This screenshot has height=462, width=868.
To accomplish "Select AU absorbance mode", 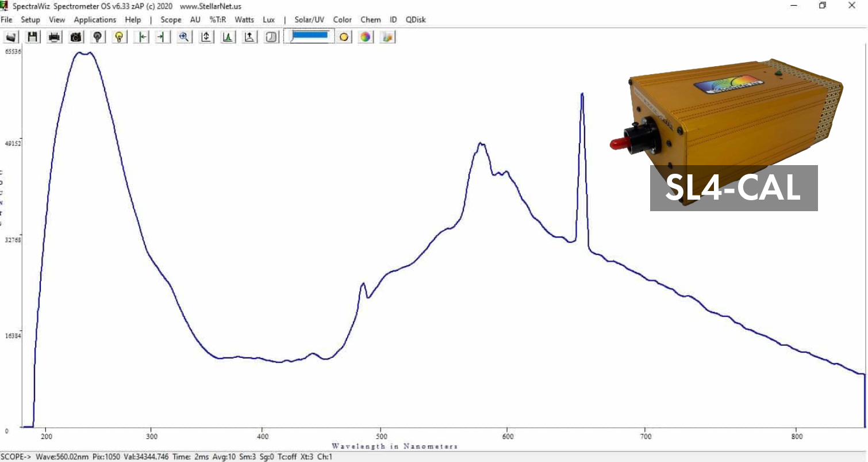I will (195, 20).
